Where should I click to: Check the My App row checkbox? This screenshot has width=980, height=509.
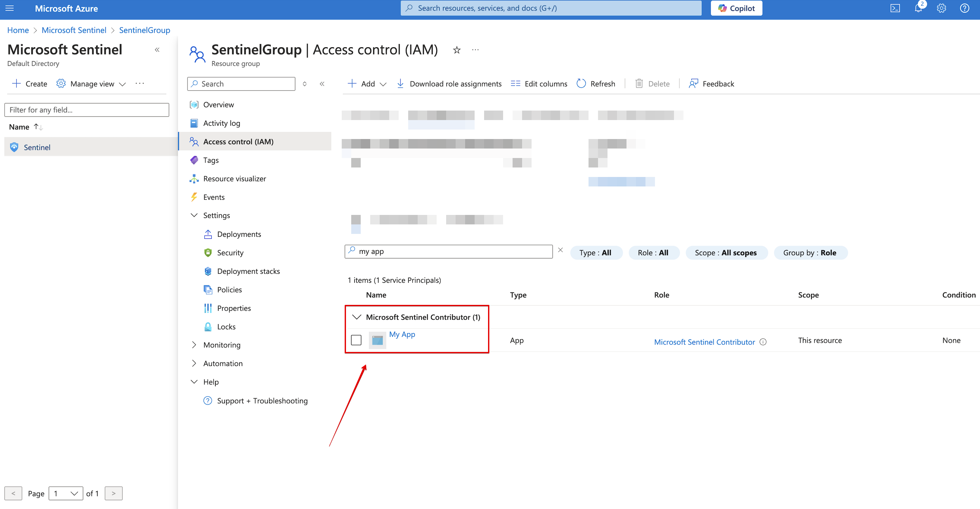356,340
